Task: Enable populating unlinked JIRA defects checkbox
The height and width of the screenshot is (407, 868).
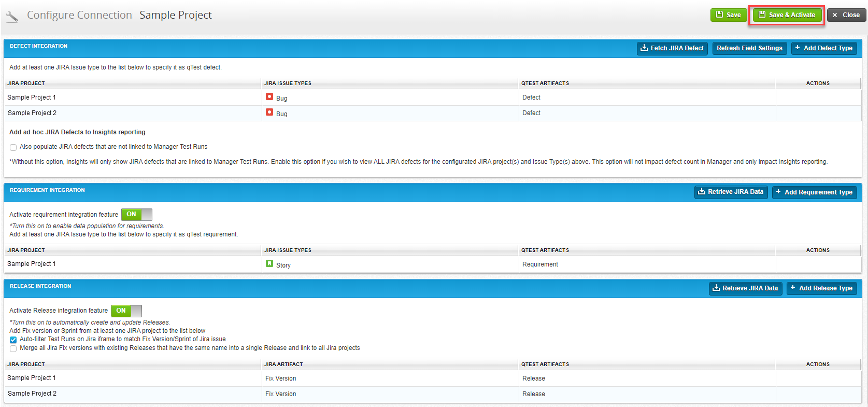Action: pyautogui.click(x=13, y=147)
